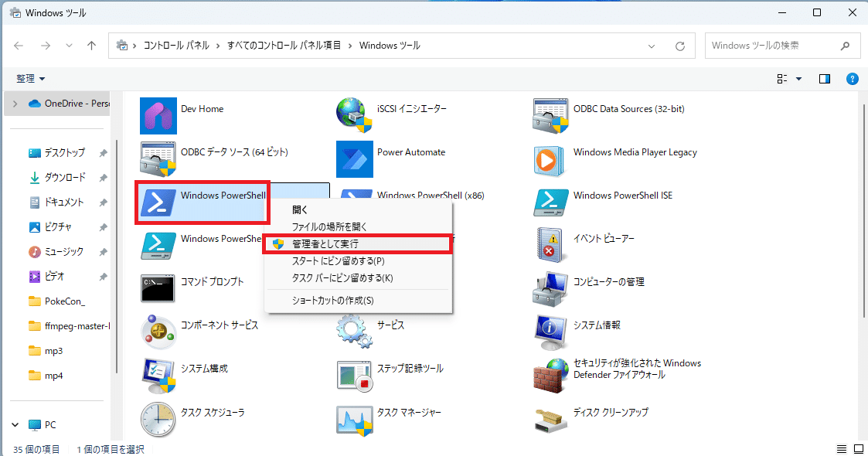The width and height of the screenshot is (868, 456).
Task: Select the Windows PowerShell icon
Action: (158, 202)
